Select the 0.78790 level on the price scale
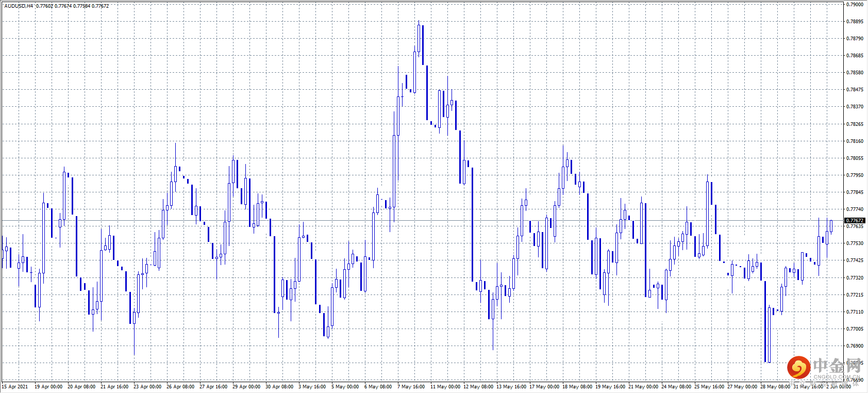Viewport: 868px width, 393px height. pyautogui.click(x=855, y=39)
